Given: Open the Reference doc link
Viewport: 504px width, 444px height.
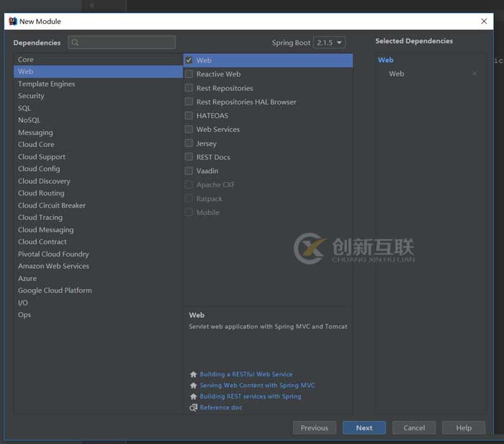Looking at the screenshot, I should click(221, 407).
